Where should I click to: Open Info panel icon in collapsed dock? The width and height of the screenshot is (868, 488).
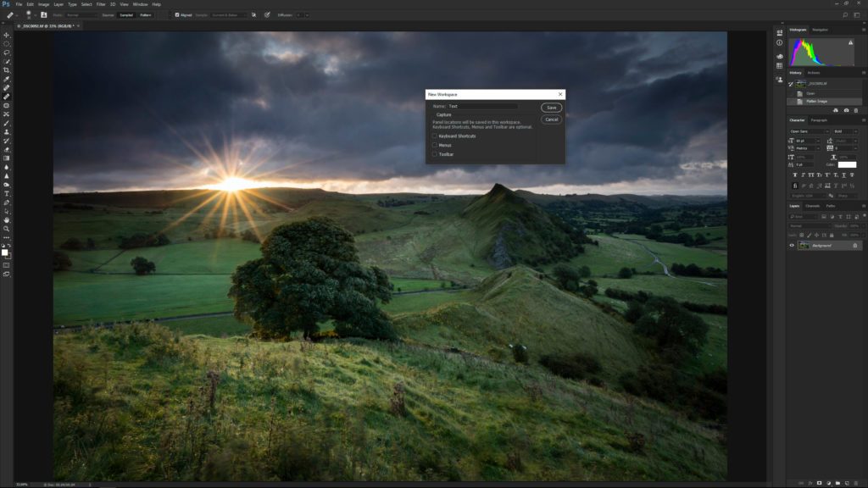coord(780,43)
